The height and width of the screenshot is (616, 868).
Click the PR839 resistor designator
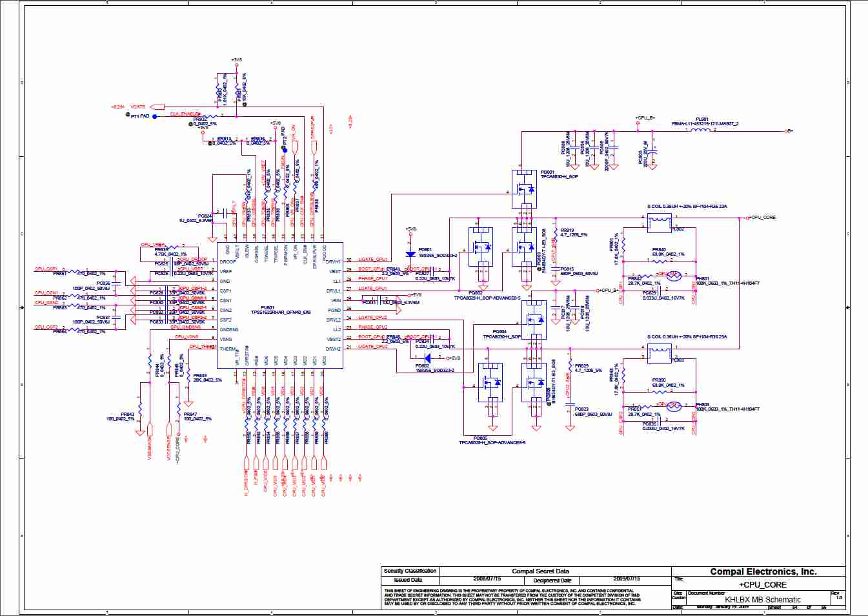point(161,250)
